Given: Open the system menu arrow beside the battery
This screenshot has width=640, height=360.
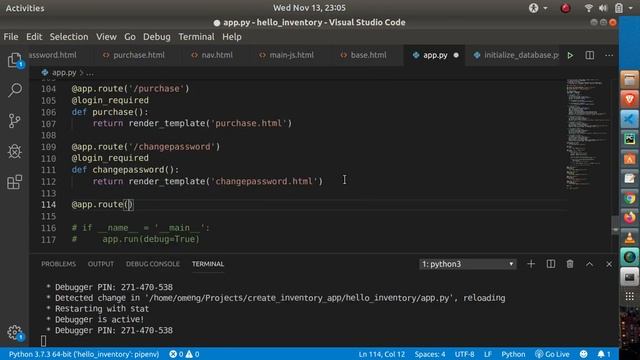Looking at the screenshot, I should tap(631, 8).
